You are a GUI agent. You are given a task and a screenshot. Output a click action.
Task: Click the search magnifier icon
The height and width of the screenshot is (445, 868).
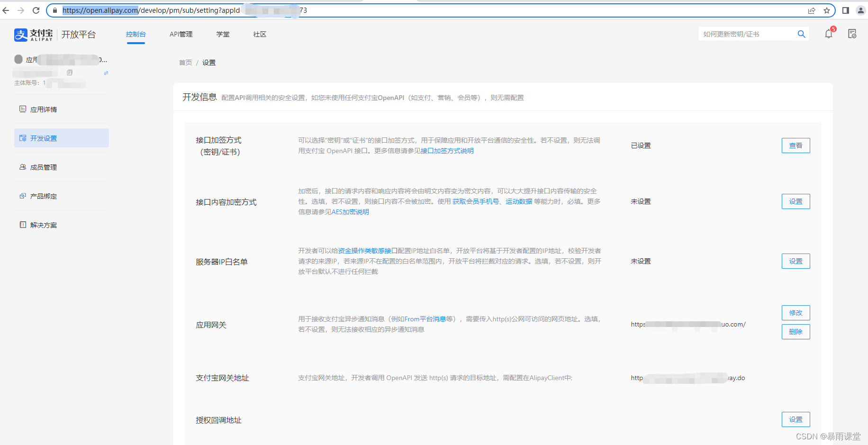[x=802, y=34]
